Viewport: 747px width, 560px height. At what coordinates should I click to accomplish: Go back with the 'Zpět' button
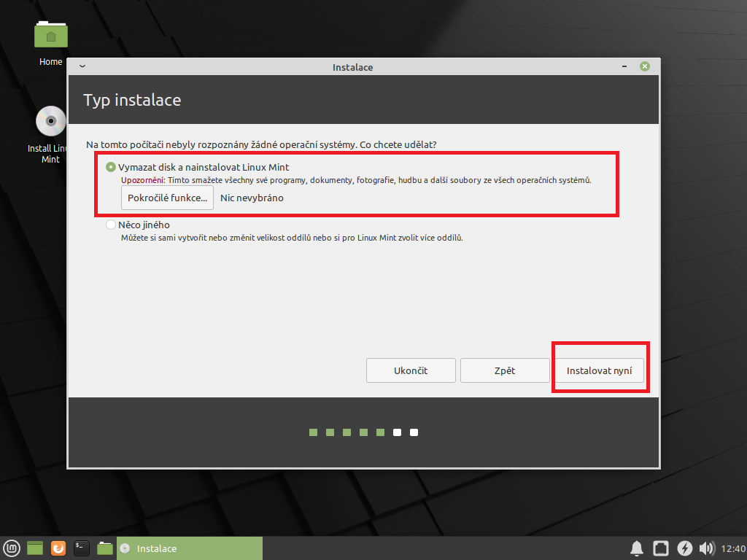tap(504, 370)
